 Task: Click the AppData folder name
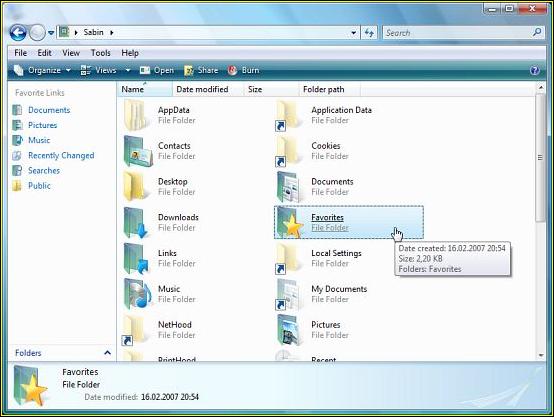coord(173,110)
